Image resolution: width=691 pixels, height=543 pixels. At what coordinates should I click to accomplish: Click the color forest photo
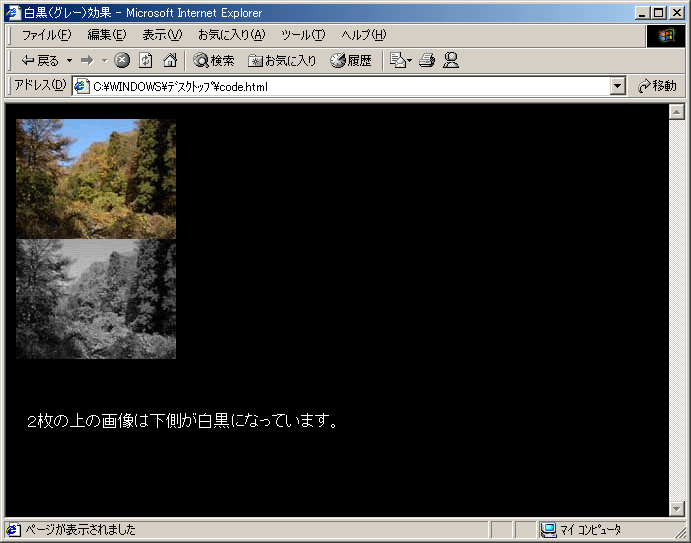(x=96, y=179)
